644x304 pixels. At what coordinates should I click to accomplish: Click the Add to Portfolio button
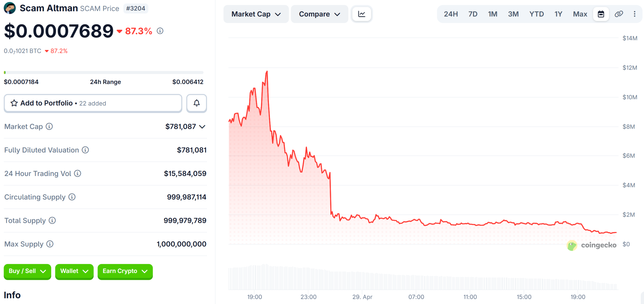(x=93, y=103)
